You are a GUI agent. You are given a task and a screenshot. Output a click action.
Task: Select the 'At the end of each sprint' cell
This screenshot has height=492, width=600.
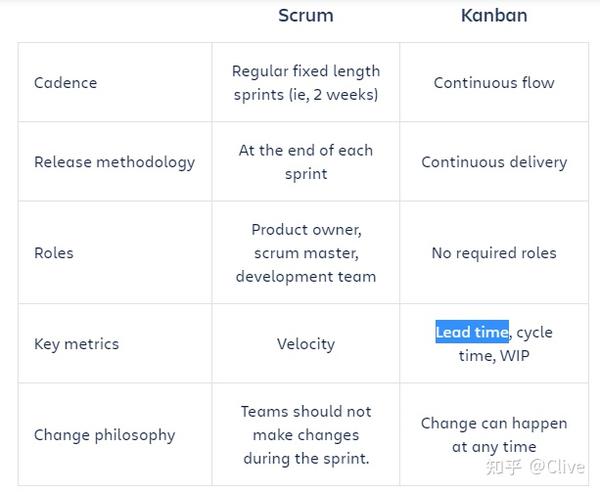point(305,162)
